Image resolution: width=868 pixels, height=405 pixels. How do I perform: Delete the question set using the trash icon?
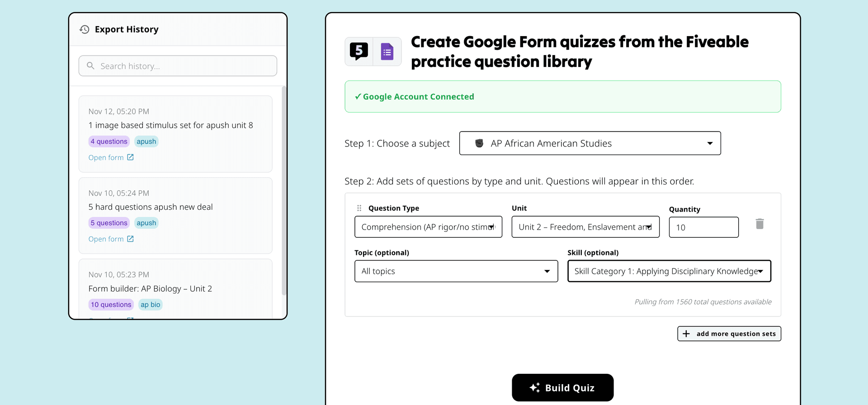[x=760, y=224]
